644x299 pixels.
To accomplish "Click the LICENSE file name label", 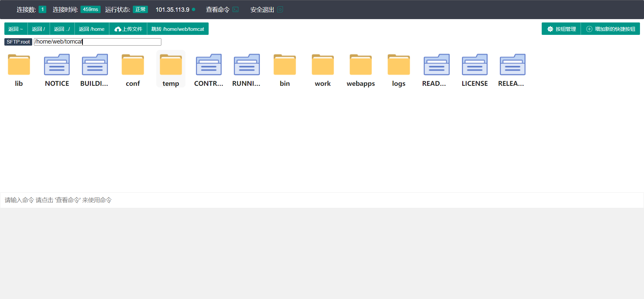I will coord(475,83).
